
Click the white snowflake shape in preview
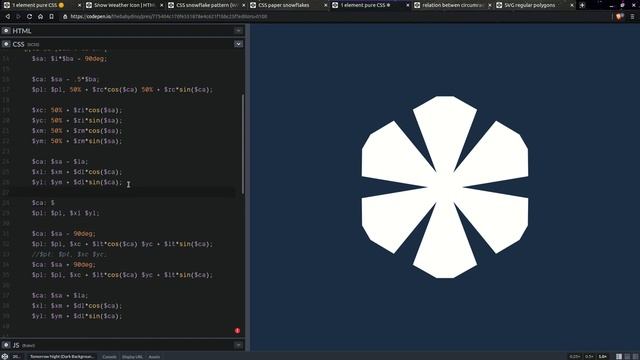coord(445,187)
